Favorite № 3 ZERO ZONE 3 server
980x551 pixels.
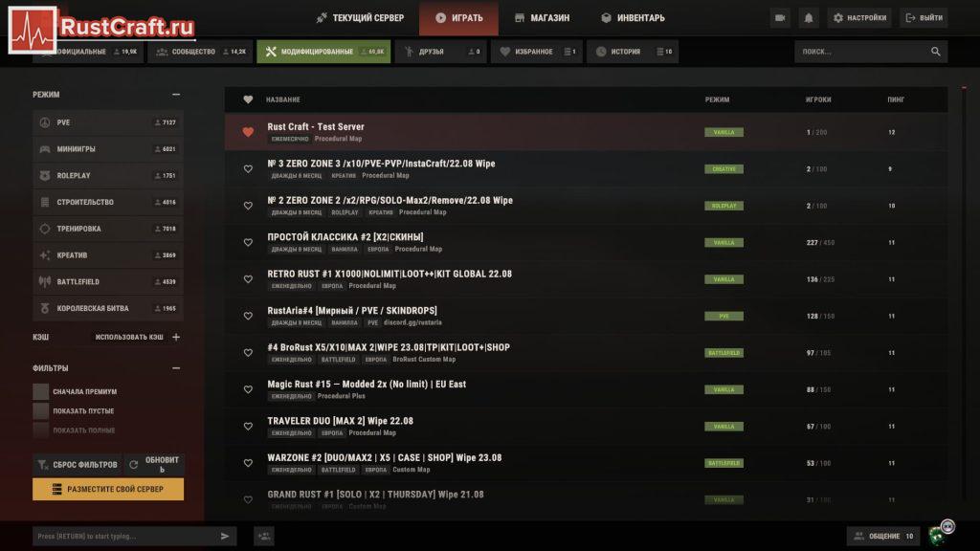click(248, 168)
